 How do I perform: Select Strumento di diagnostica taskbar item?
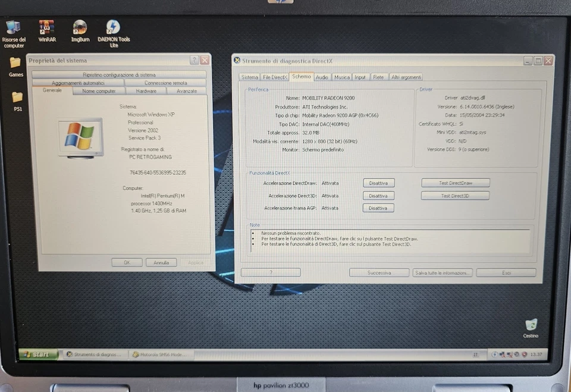(x=96, y=354)
